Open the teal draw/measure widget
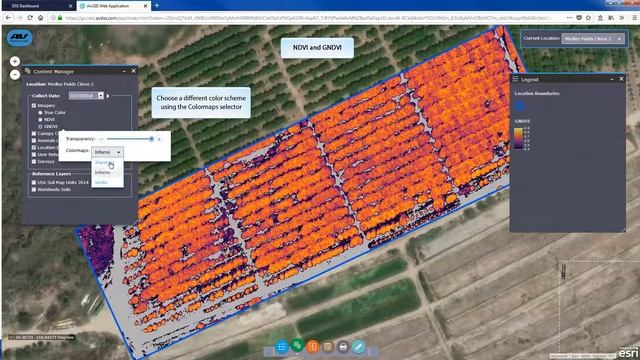 pos(359,347)
